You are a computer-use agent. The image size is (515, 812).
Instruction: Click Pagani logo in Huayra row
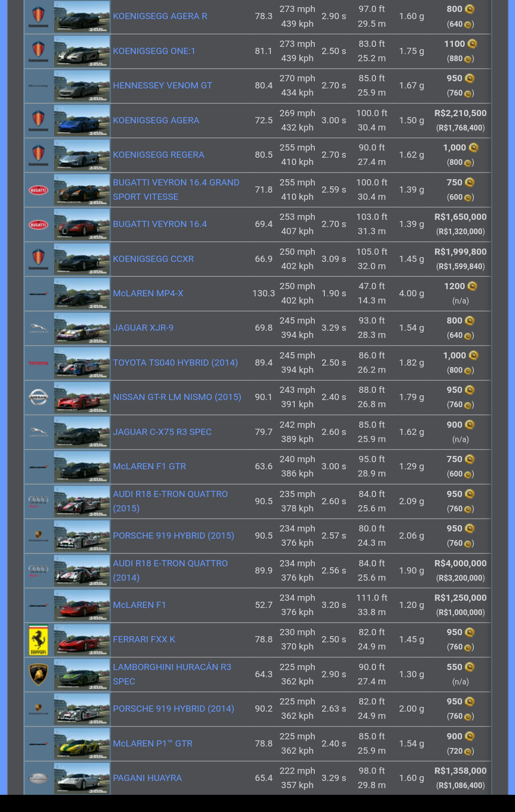[x=39, y=779]
